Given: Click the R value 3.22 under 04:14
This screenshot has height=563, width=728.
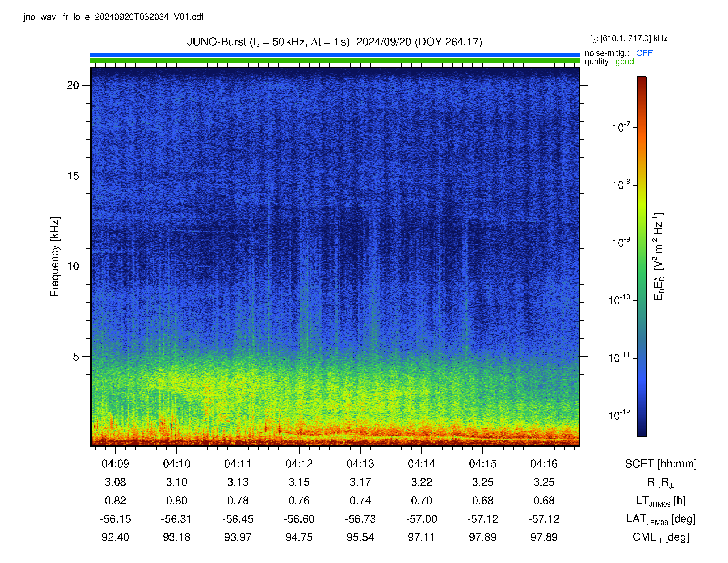Looking at the screenshot, I should coord(421,482).
